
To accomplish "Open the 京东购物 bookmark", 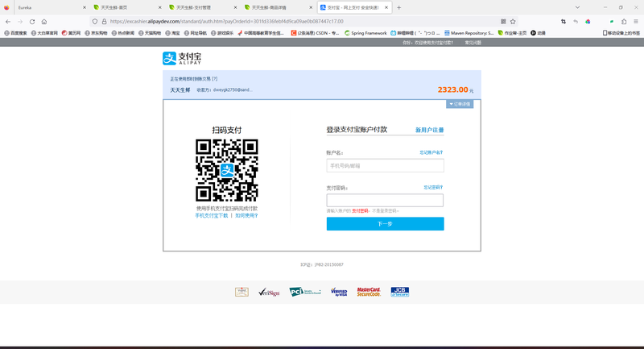I will pyautogui.click(x=96, y=33).
